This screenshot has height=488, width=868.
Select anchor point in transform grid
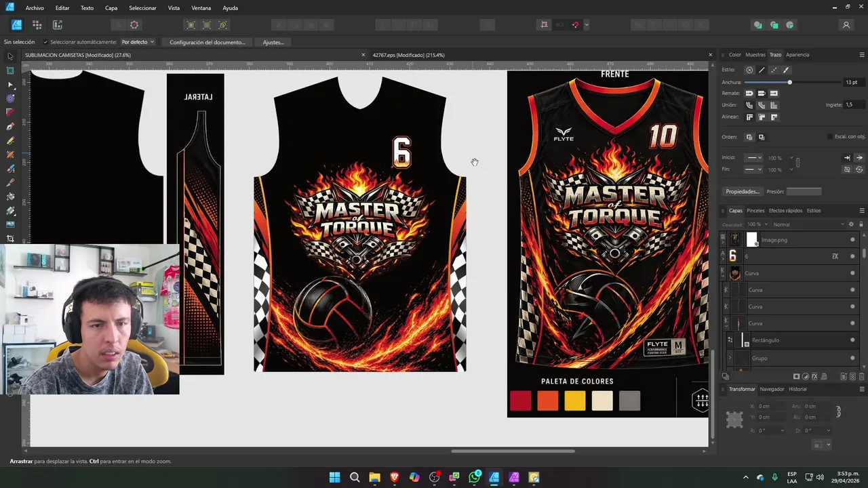[734, 420]
